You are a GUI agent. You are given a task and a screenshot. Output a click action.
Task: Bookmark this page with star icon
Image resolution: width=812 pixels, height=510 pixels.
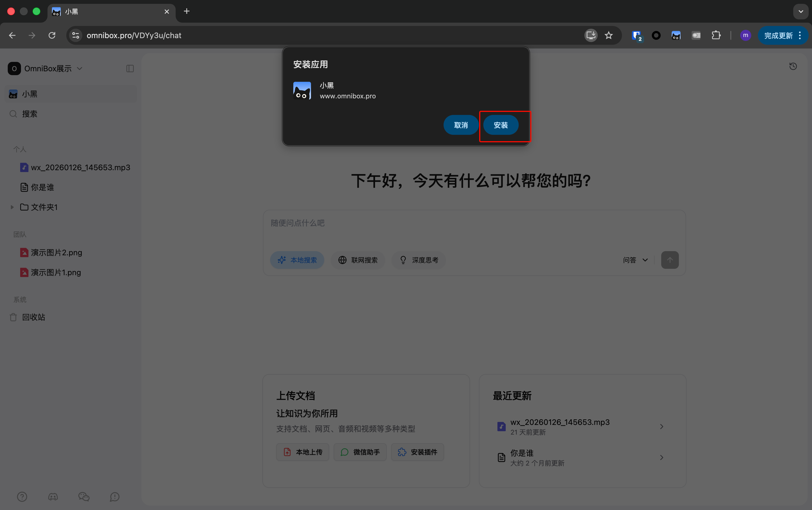609,35
